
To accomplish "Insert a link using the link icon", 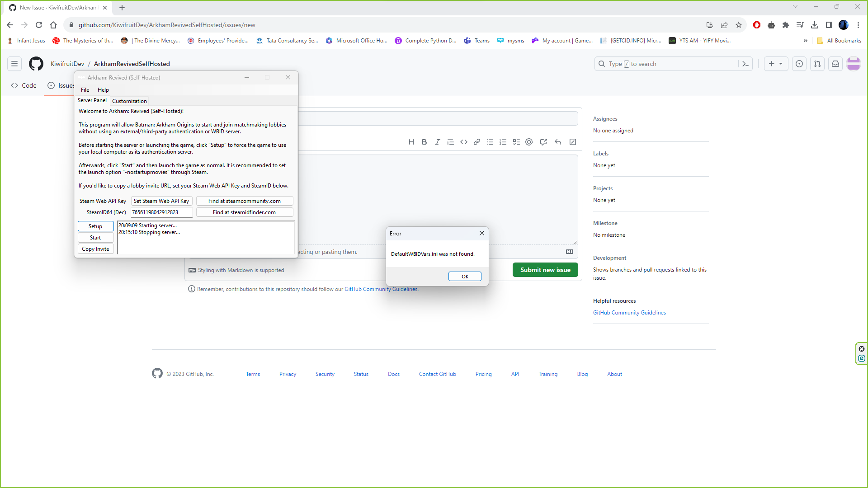I will (476, 142).
